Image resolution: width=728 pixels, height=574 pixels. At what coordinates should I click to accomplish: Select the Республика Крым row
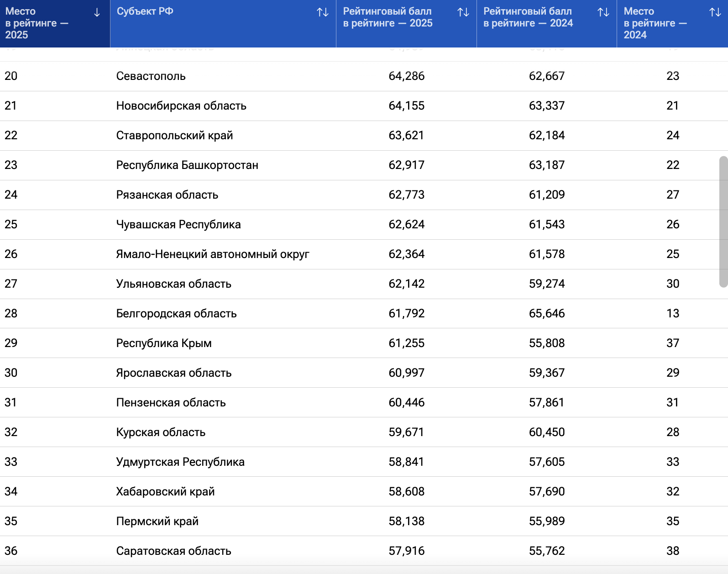164,343
